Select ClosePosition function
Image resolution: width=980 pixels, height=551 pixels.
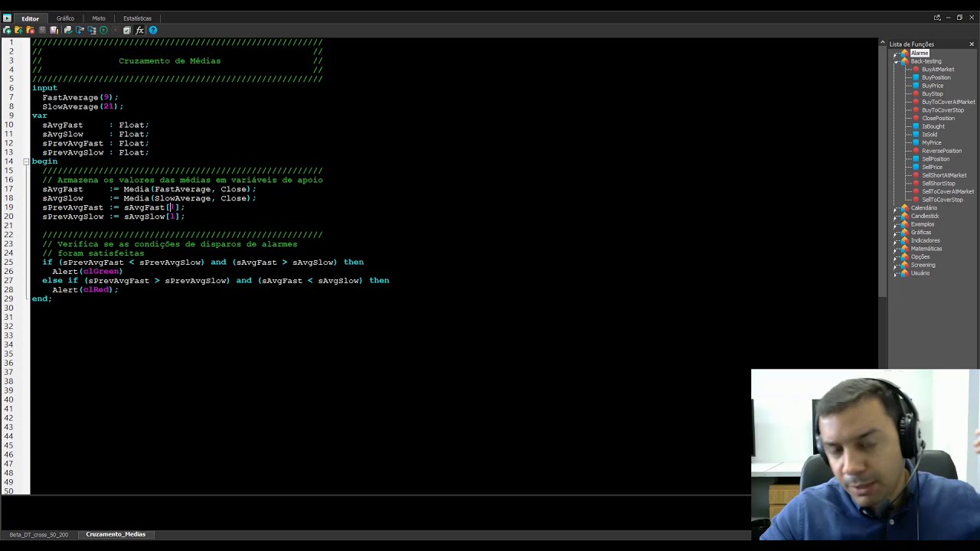[x=938, y=119]
